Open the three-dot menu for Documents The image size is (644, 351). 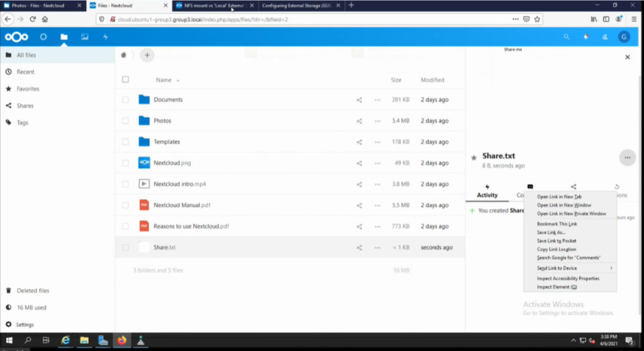click(377, 100)
